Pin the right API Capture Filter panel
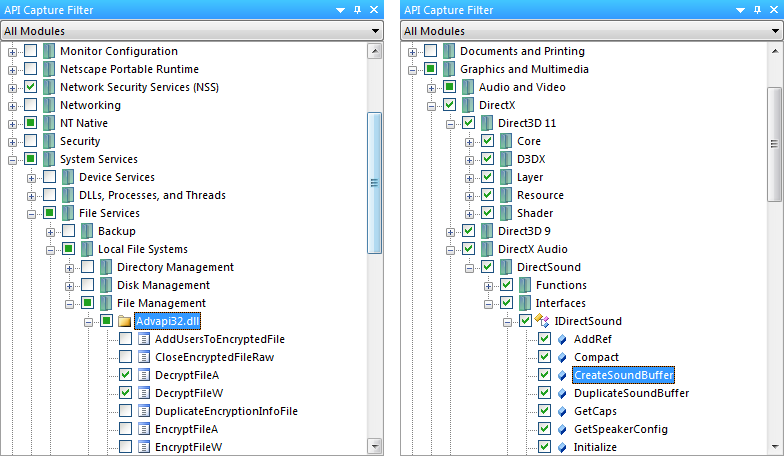The width and height of the screenshot is (784, 456). coord(757,10)
